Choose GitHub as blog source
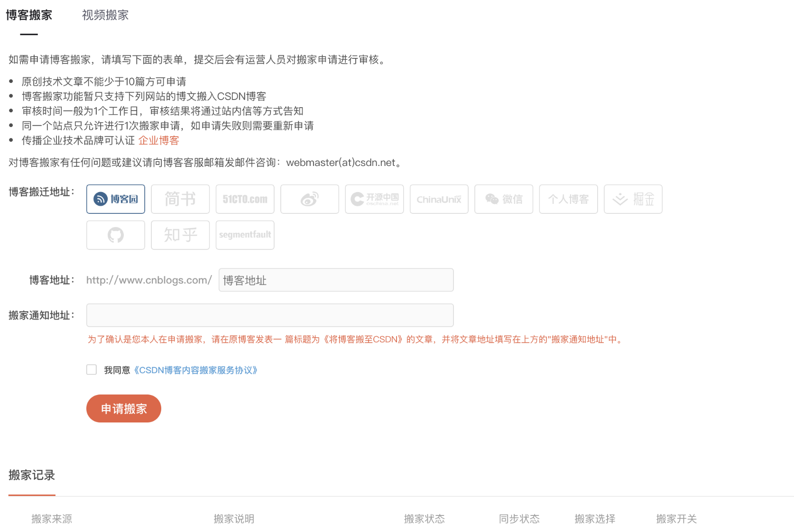 115,235
